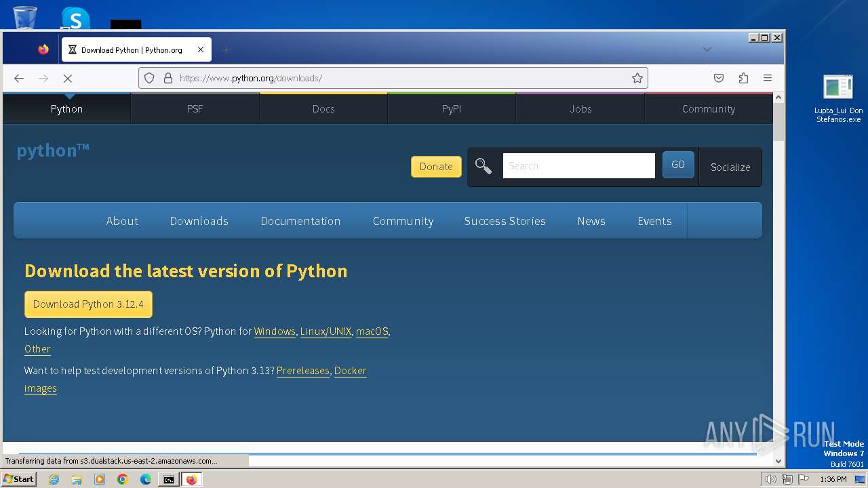Image resolution: width=868 pixels, height=488 pixels.
Task: Click the volume speaker tray icon
Action: 770,479
